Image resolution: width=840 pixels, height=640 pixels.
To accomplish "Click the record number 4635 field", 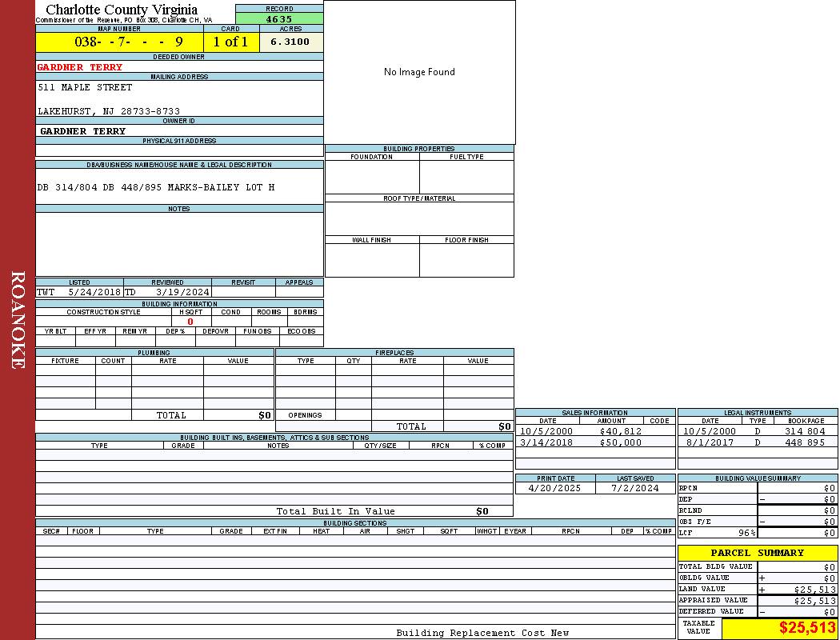I will [x=279, y=18].
